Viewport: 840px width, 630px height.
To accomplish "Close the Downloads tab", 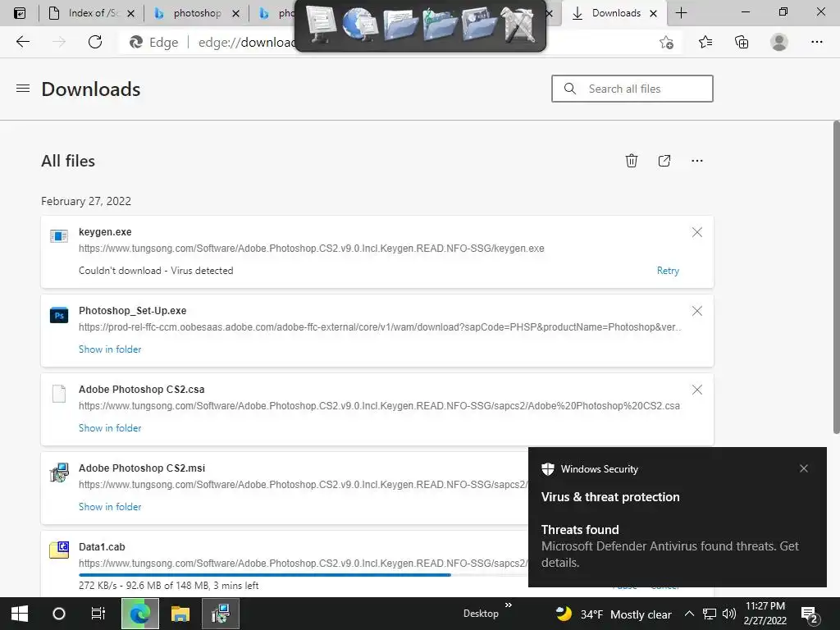I will point(653,13).
